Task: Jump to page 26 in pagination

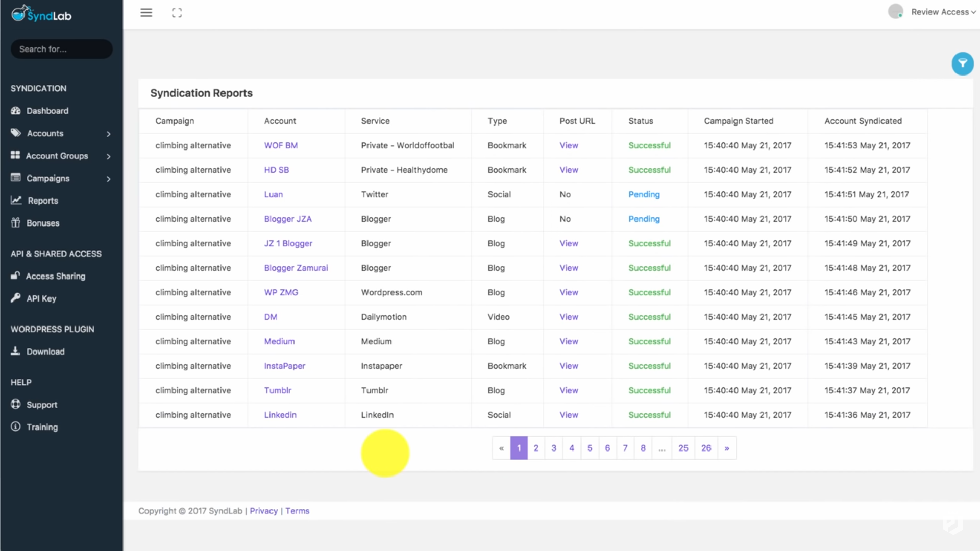Action: tap(706, 448)
